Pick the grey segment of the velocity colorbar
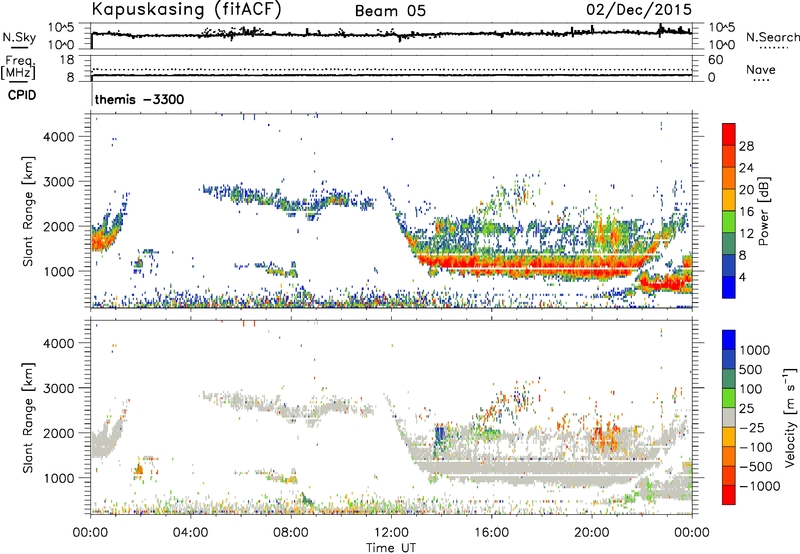800x554 pixels. [729, 418]
